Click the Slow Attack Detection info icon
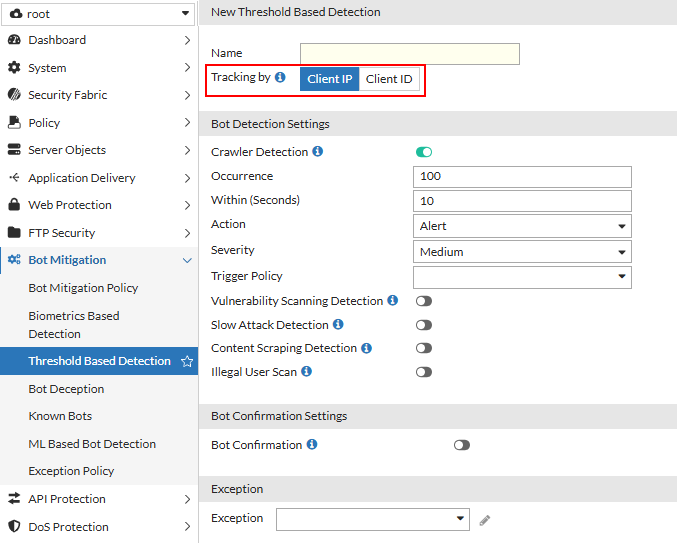 [x=338, y=325]
